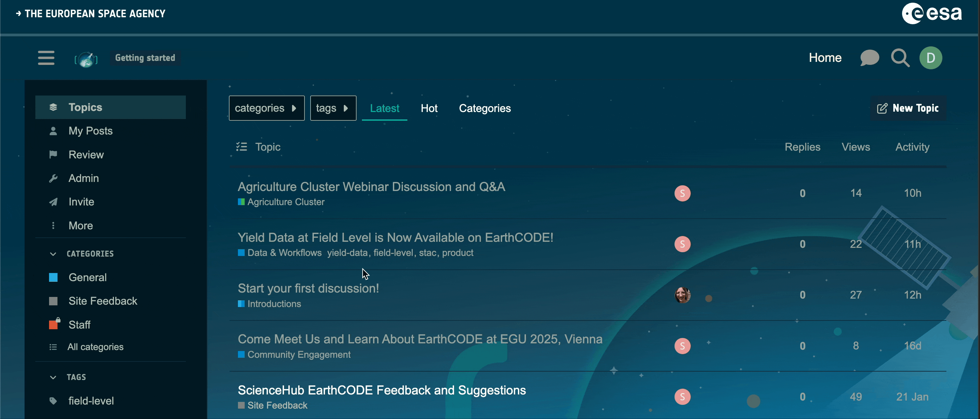The height and width of the screenshot is (419, 980).
Task: Open Agriculture Cluster Webinar Discussion topic
Action: tap(371, 187)
